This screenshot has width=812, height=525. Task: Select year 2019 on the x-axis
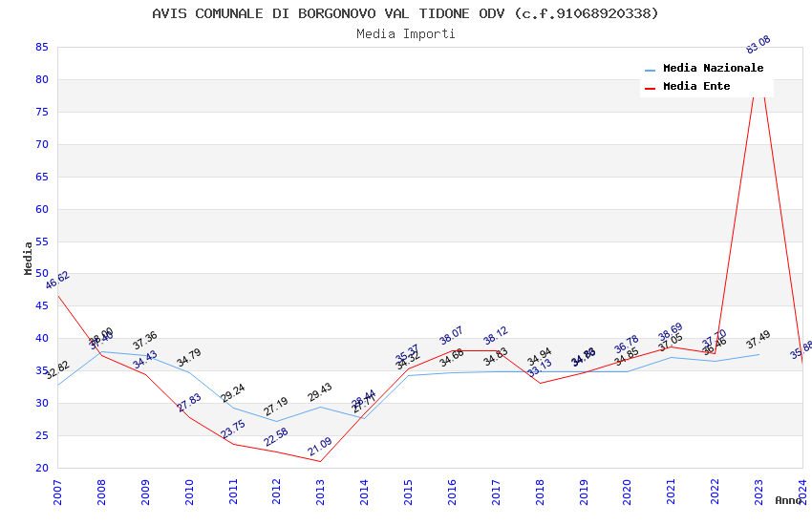click(x=584, y=492)
